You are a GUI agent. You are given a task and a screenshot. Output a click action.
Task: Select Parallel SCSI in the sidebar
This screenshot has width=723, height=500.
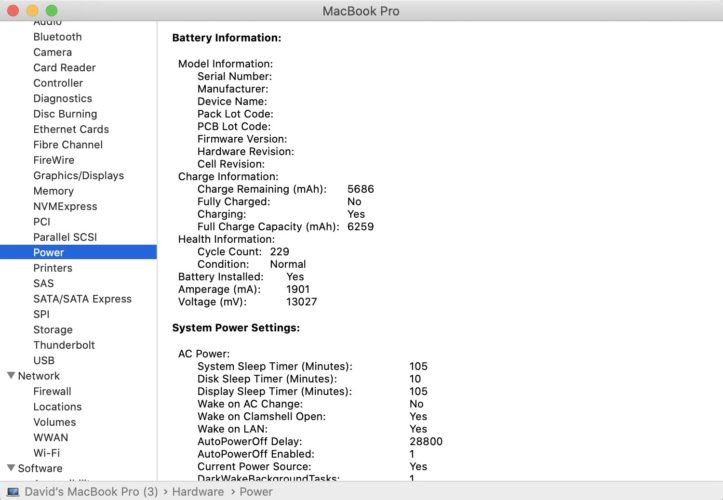(65, 237)
